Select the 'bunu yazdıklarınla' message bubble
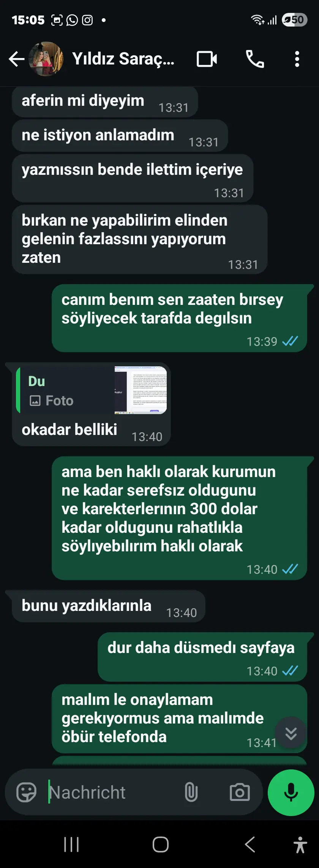Screen dimensions: 319x868 point(109,606)
